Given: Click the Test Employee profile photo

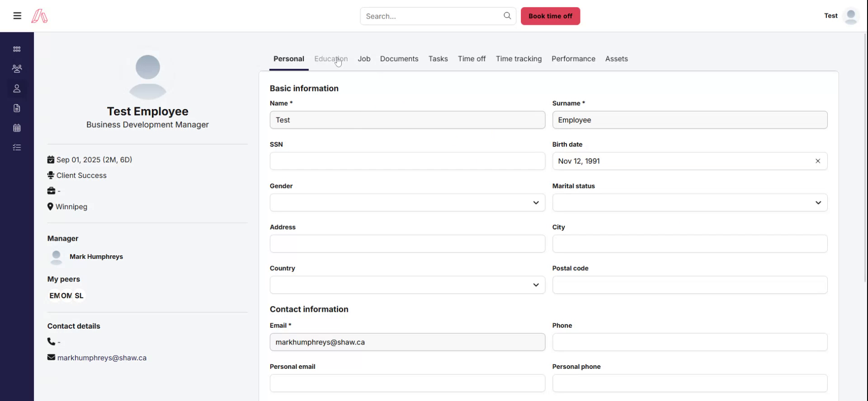Looking at the screenshot, I should 148,77.
